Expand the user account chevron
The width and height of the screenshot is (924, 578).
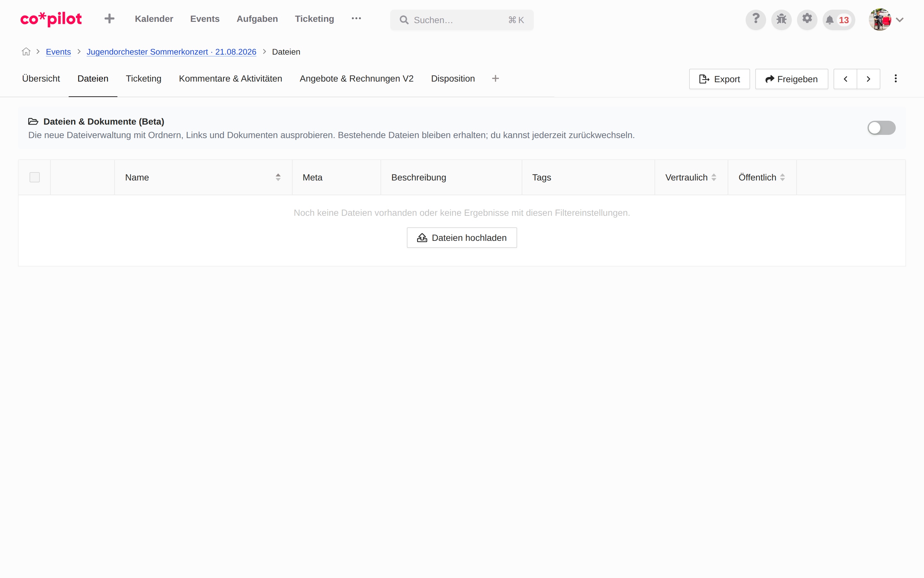pos(900,20)
